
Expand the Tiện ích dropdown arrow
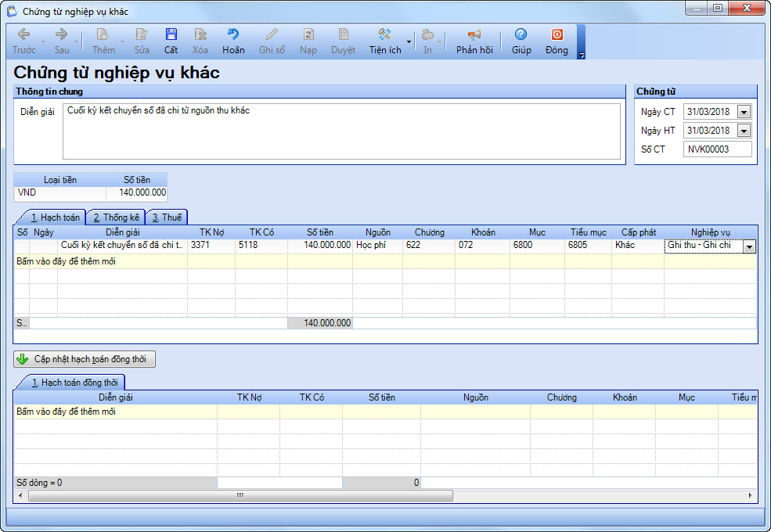pos(409,41)
